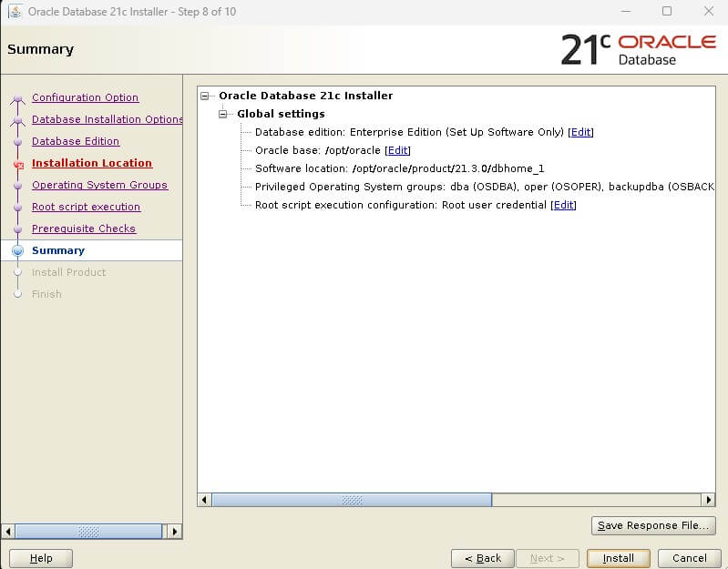Go to the Configuration Option step
Screen dimensions: 728x569
85,97
